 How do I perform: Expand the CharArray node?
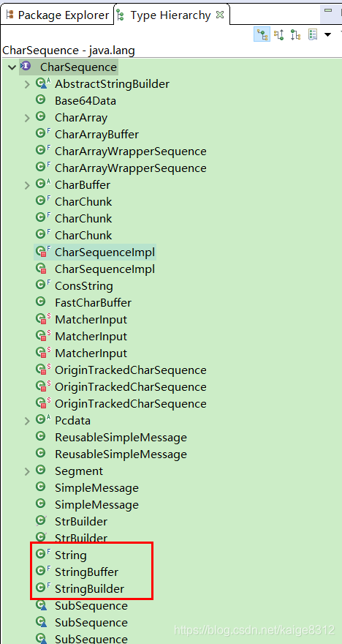[x=27, y=118]
